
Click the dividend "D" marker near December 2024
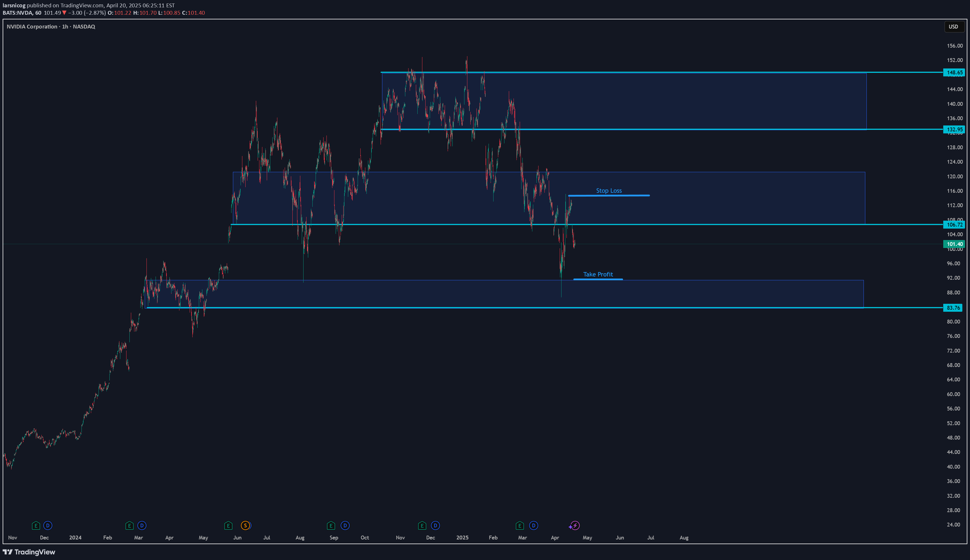pos(435,525)
